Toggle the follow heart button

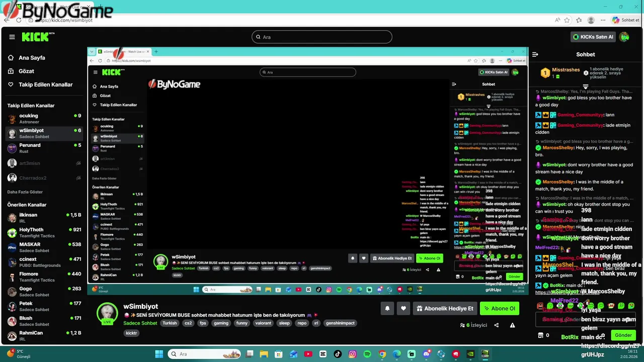(403, 308)
